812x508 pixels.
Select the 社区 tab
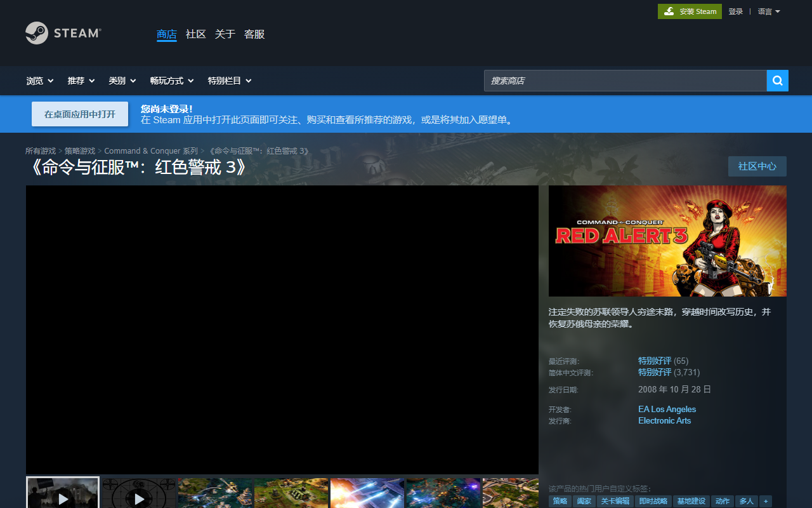(196, 34)
